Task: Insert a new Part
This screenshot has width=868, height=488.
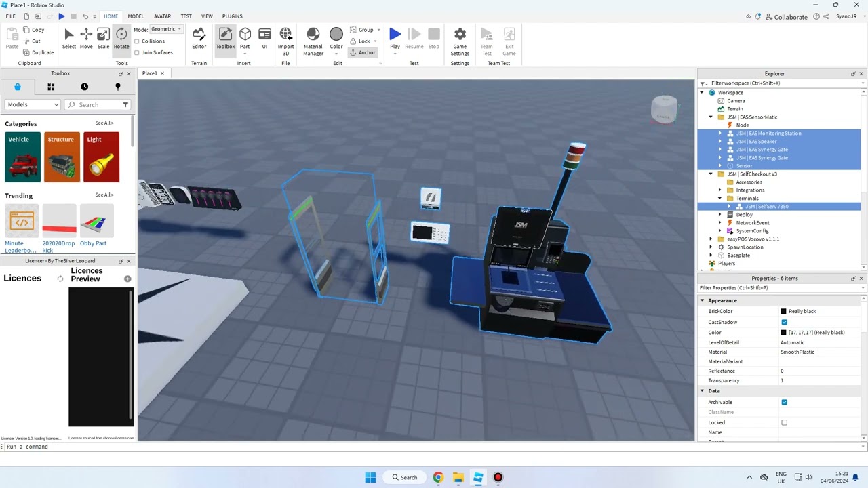Action: coord(245,39)
